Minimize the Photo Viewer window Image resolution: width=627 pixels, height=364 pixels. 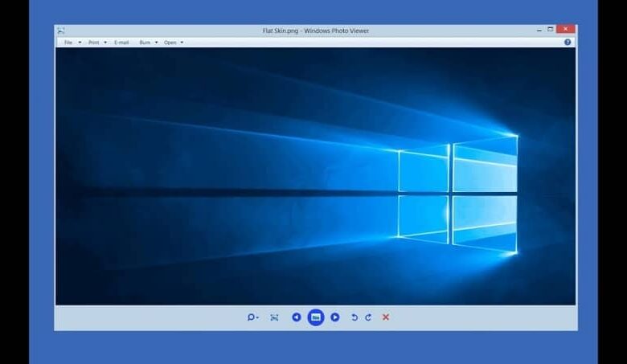click(539, 30)
